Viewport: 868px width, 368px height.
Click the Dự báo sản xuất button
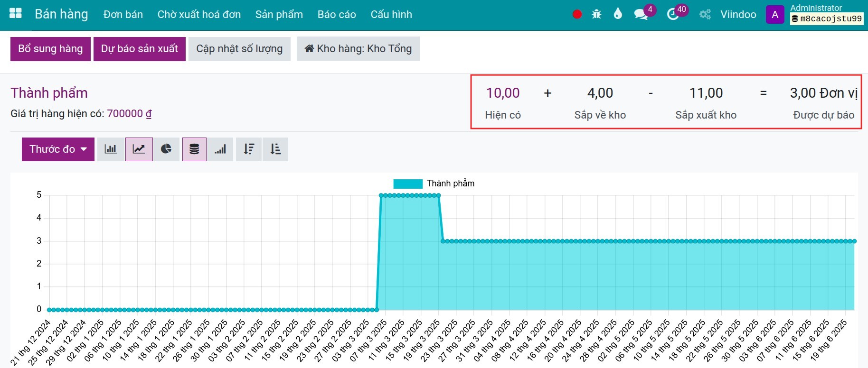(x=140, y=49)
